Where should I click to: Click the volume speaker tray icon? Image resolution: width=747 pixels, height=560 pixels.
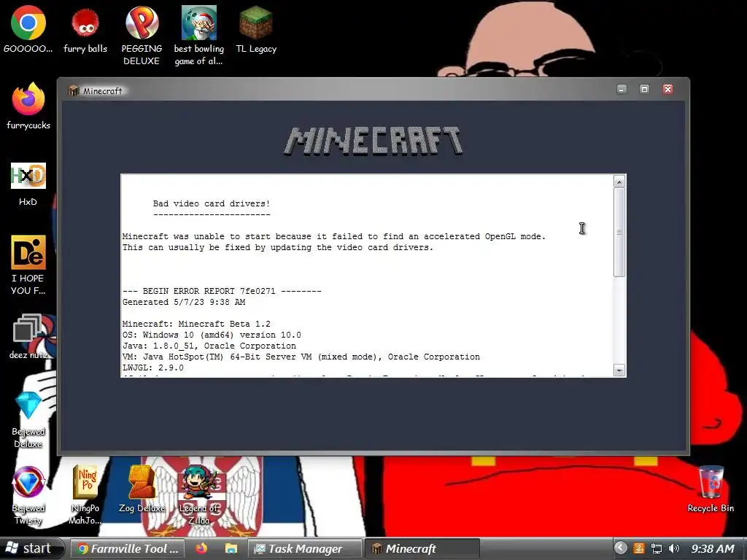673,548
